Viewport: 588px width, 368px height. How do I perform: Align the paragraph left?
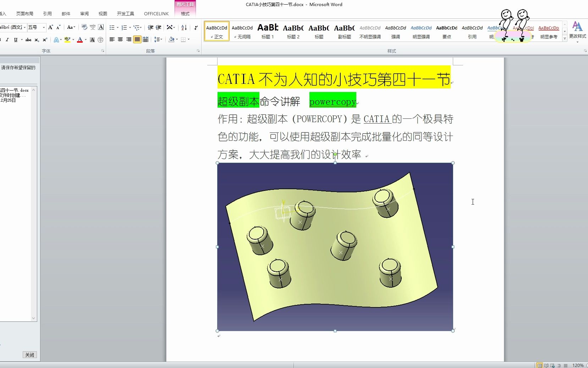click(112, 39)
